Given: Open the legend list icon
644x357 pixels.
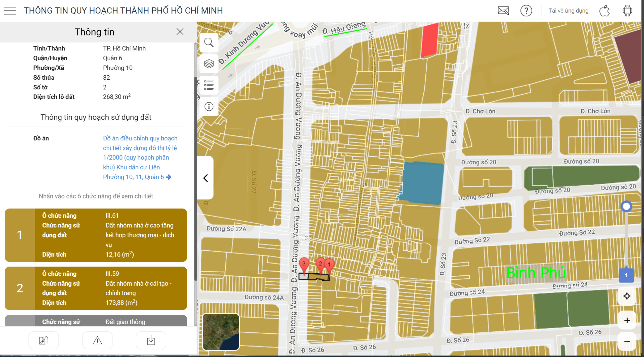Looking at the screenshot, I should pyautogui.click(x=209, y=85).
